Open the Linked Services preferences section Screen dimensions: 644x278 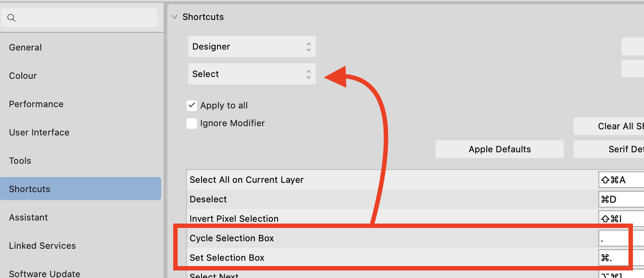point(42,245)
